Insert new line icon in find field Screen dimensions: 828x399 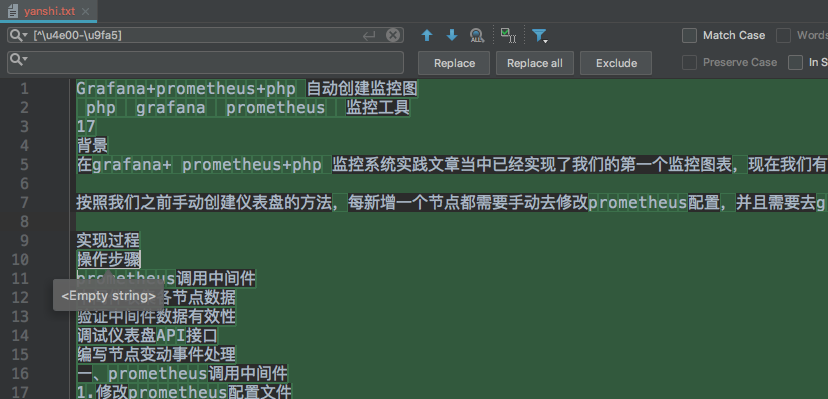pyautogui.click(x=369, y=35)
